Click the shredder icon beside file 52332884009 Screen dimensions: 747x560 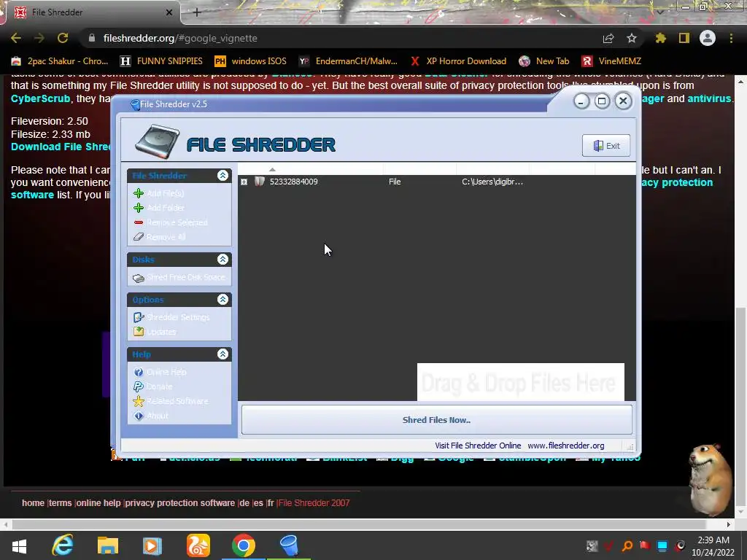[x=260, y=182]
